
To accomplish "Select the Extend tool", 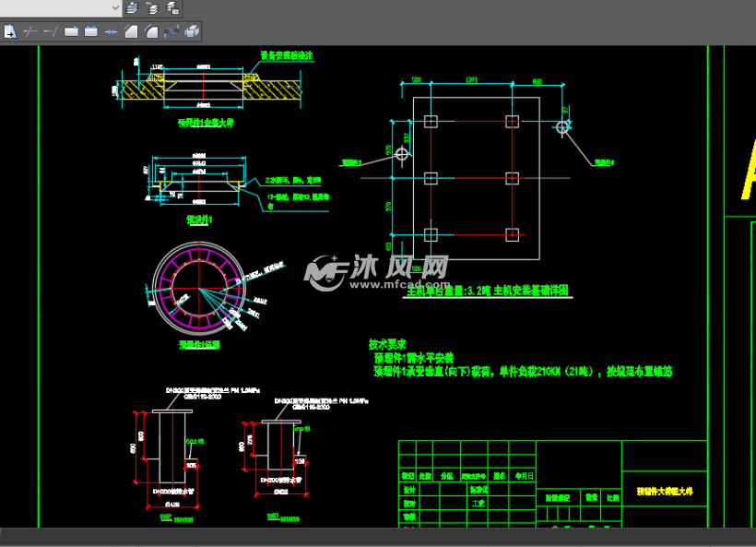I will [x=50, y=31].
